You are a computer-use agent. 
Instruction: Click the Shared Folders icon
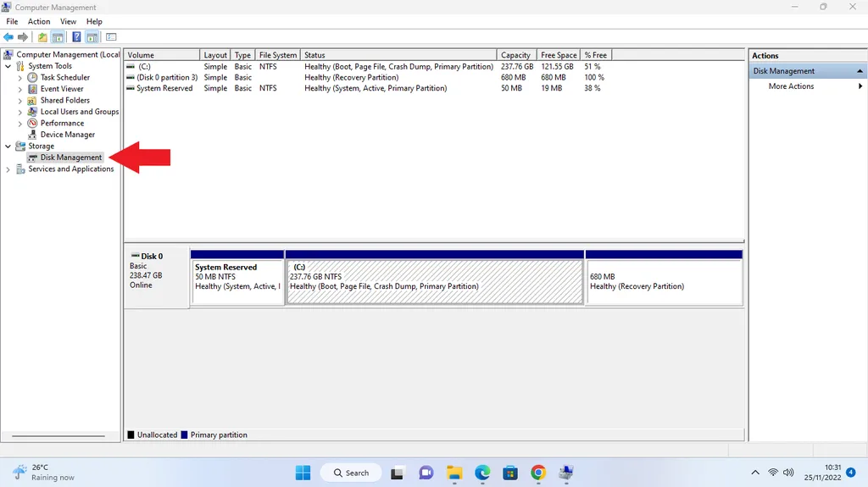coord(33,100)
